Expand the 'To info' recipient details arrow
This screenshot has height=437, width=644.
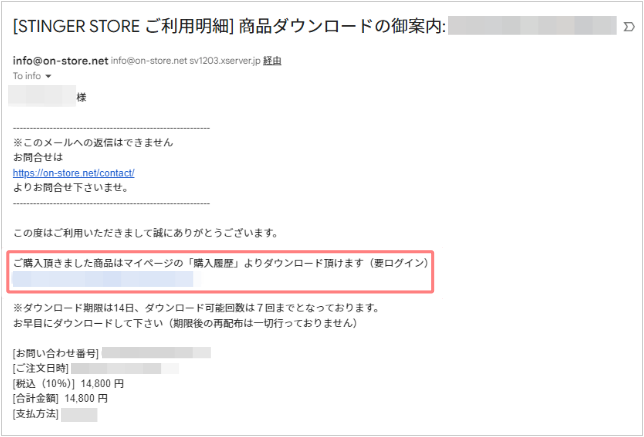(48, 76)
